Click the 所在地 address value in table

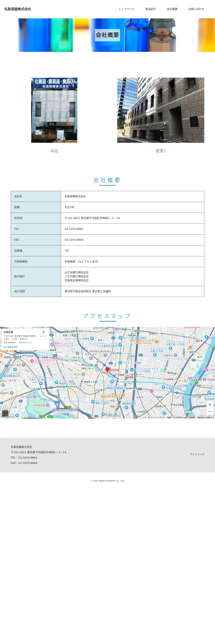(132, 218)
